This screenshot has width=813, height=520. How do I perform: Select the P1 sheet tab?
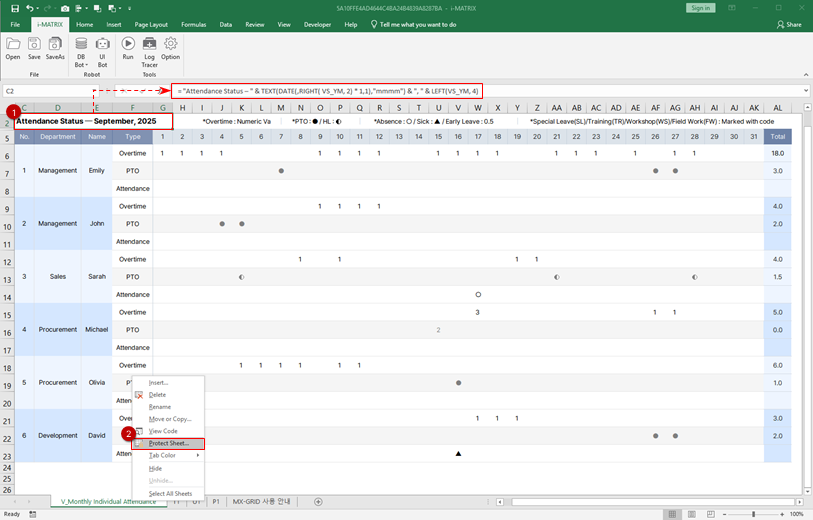215,501
